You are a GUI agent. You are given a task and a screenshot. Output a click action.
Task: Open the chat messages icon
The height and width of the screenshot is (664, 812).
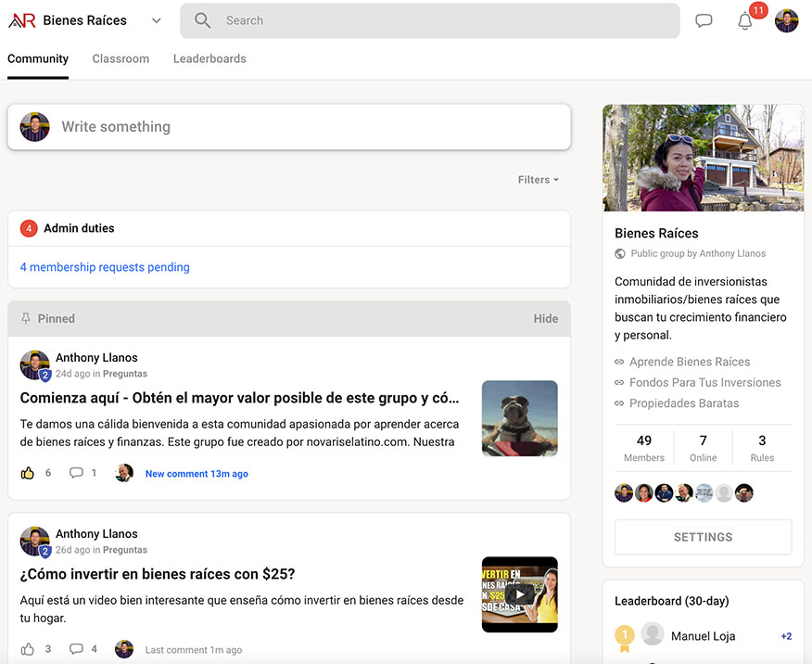coord(704,20)
